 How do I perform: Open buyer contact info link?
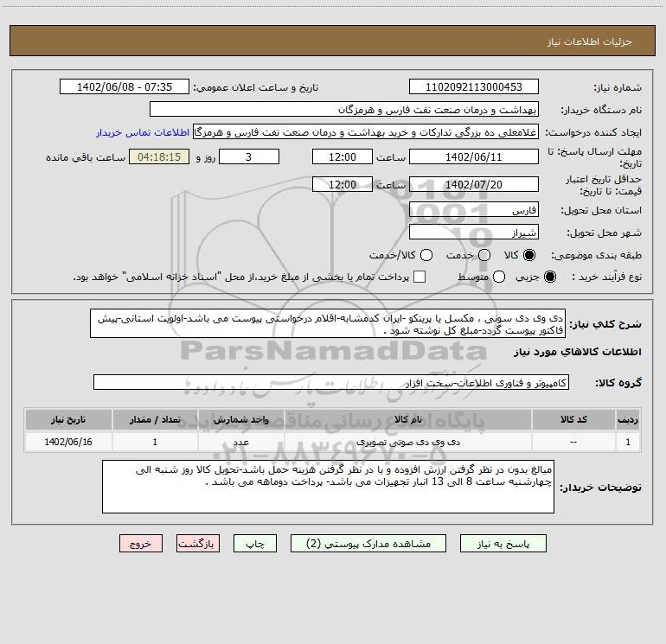[143, 132]
